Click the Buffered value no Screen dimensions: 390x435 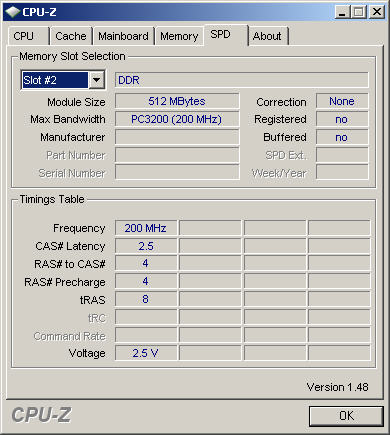click(342, 137)
